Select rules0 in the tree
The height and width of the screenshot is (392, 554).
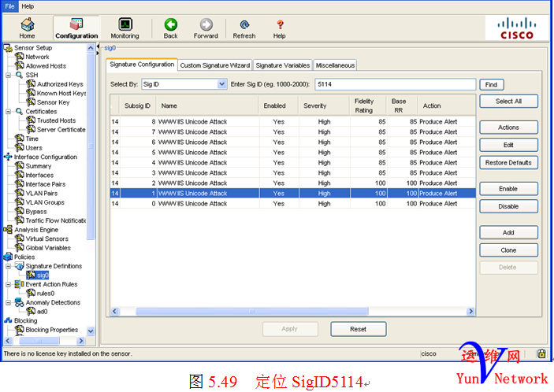pos(46,293)
